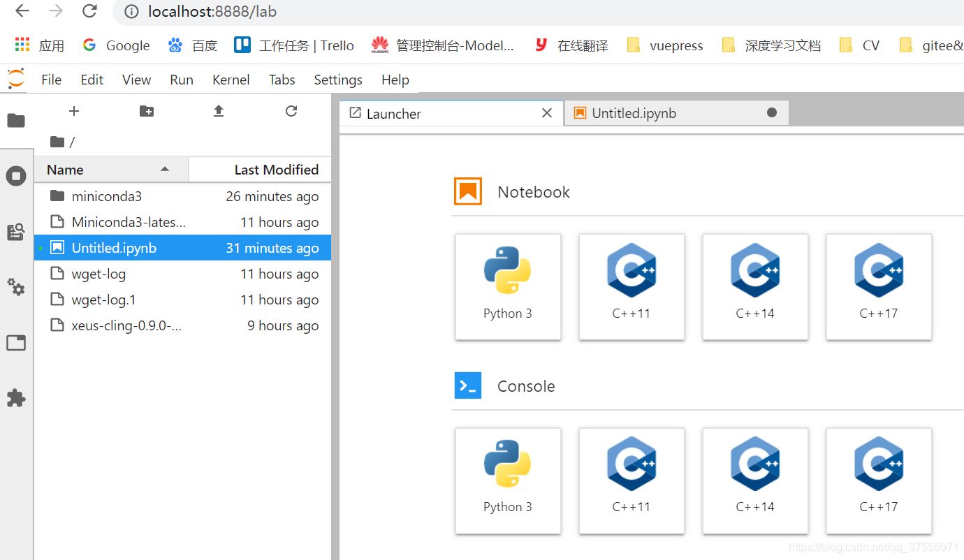This screenshot has height=560, width=964.
Task: Click the Notebook section heading
Action: click(x=534, y=192)
